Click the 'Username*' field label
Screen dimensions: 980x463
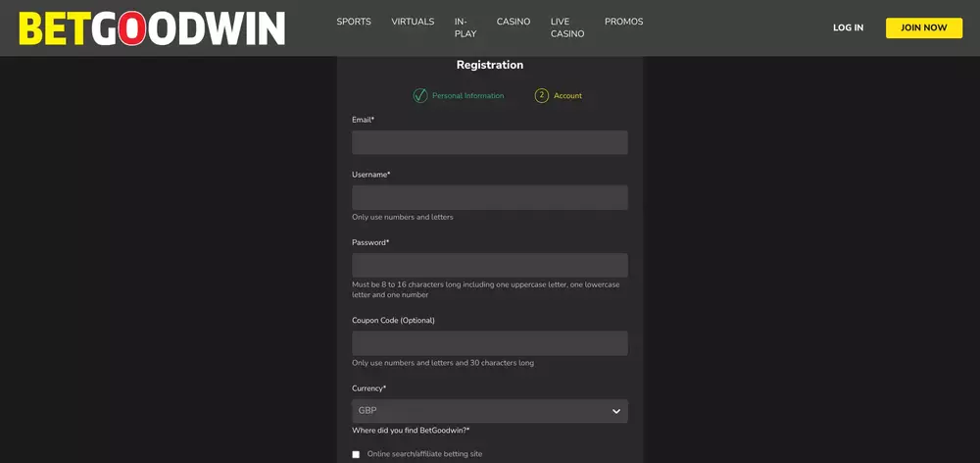coord(370,175)
